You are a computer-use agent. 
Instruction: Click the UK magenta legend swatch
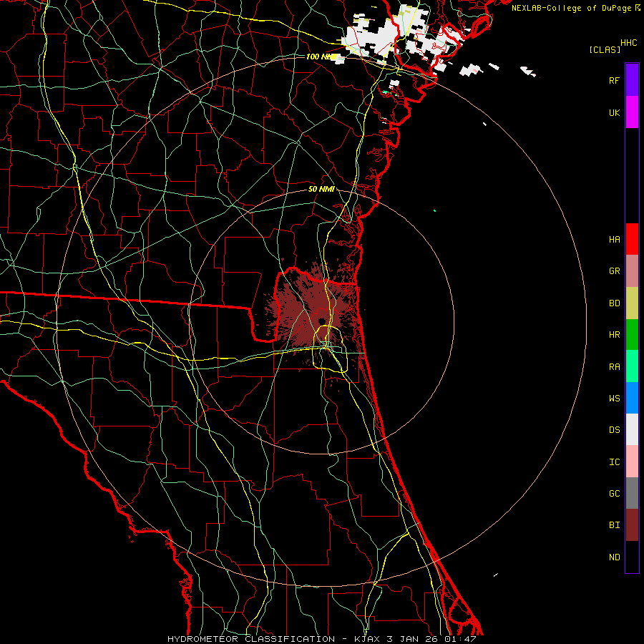pos(632,112)
